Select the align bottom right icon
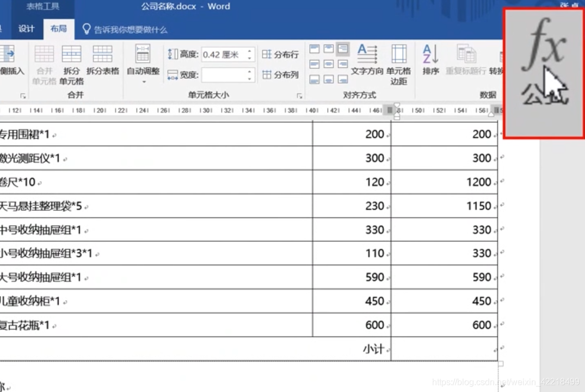This screenshot has width=585, height=392. pyautogui.click(x=342, y=79)
